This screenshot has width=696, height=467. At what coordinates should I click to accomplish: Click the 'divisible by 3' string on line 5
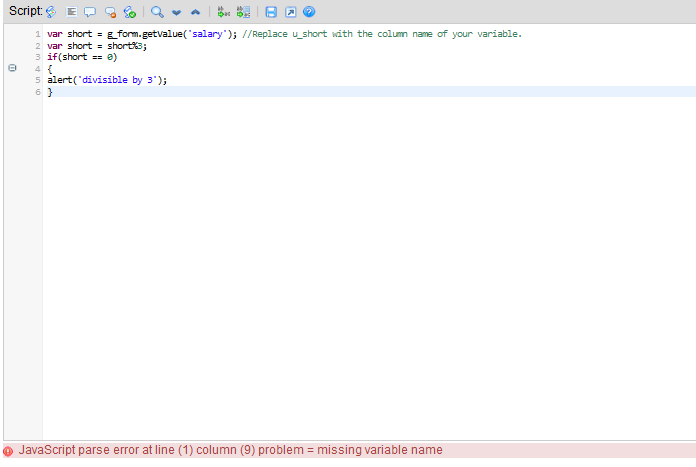click(x=118, y=80)
